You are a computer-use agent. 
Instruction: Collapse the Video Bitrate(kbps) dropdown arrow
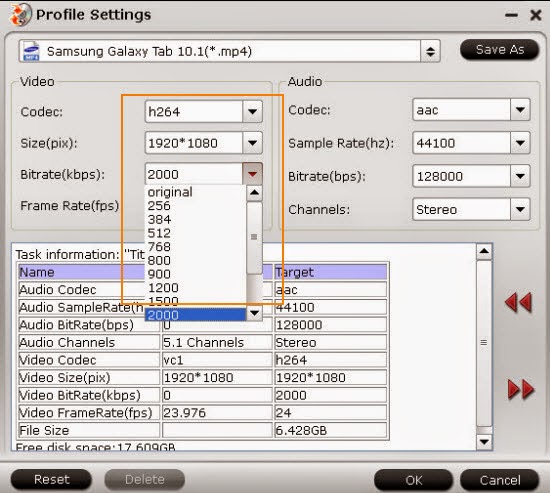point(252,174)
